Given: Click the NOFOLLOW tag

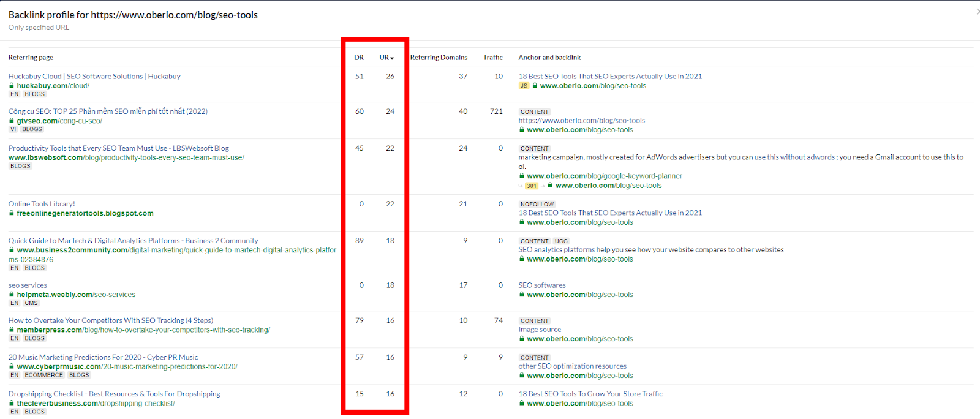Looking at the screenshot, I should pos(537,205).
